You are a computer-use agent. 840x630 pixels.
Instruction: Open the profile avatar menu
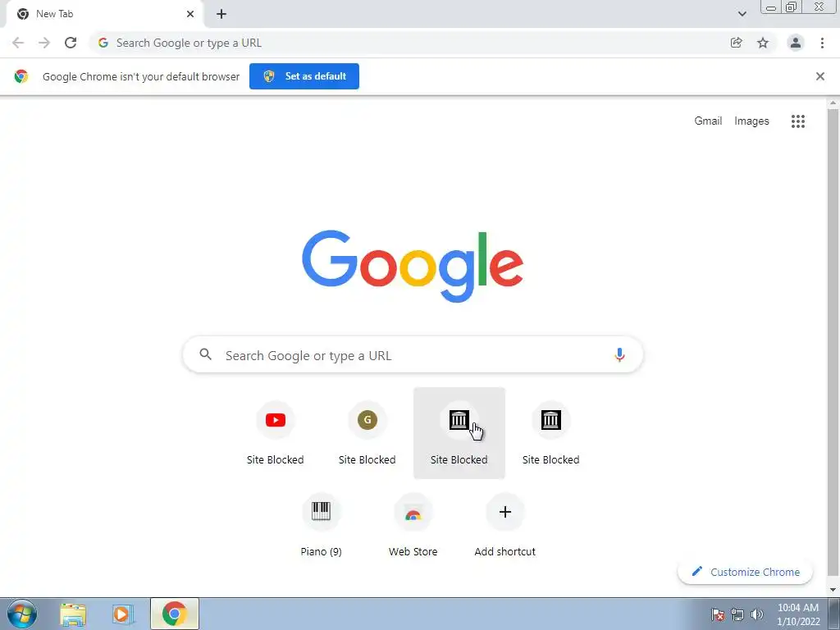coord(796,43)
